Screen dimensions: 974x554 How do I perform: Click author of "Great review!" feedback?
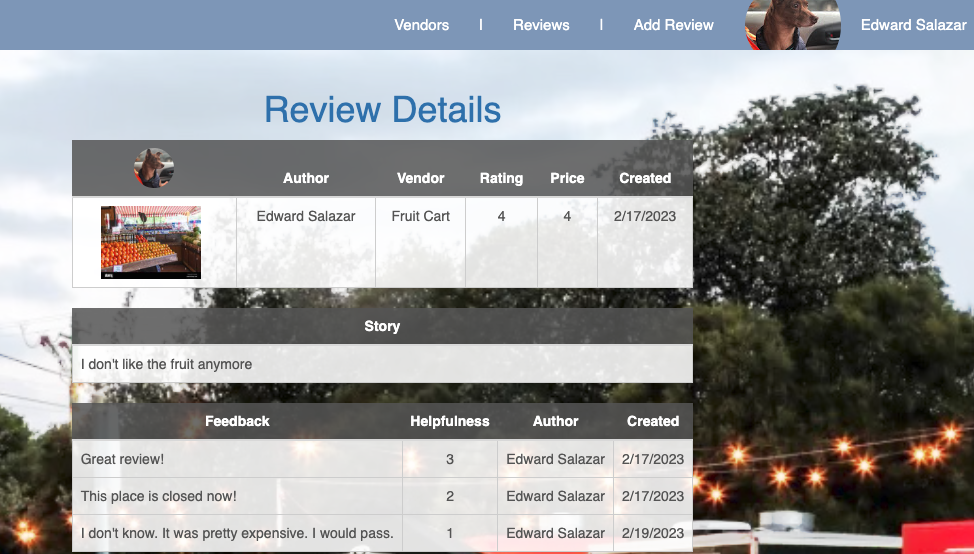(x=555, y=460)
